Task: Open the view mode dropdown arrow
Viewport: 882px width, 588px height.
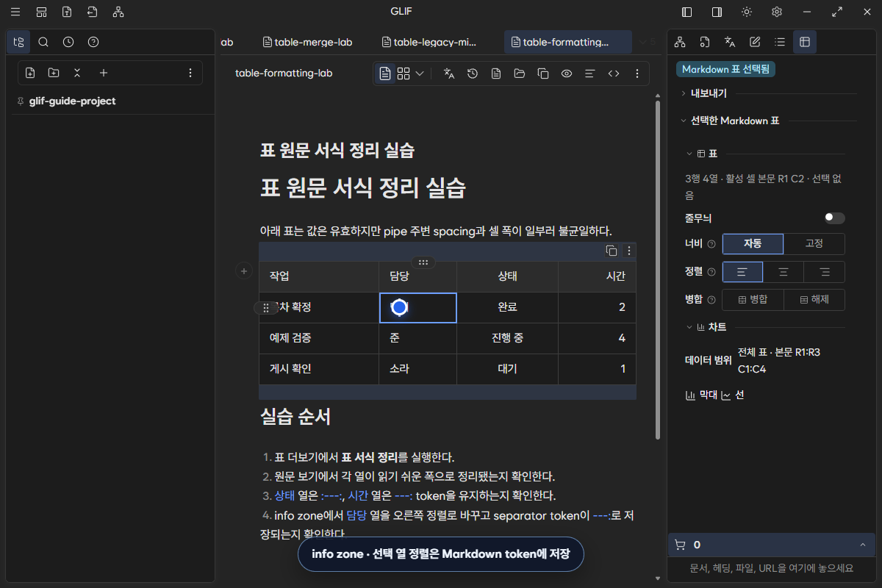Action: click(x=420, y=73)
